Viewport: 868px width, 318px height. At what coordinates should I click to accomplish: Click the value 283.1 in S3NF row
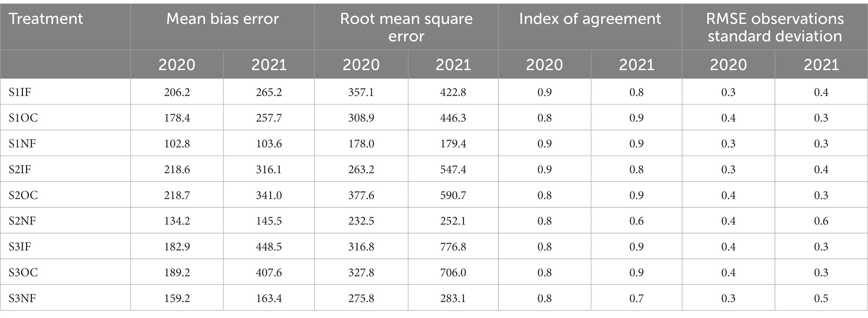click(453, 299)
